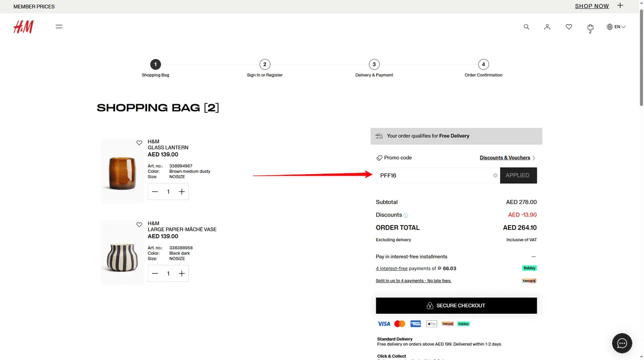The height and width of the screenshot is (360, 644).
Task: Open the wishlist heart in header
Action: click(569, 27)
